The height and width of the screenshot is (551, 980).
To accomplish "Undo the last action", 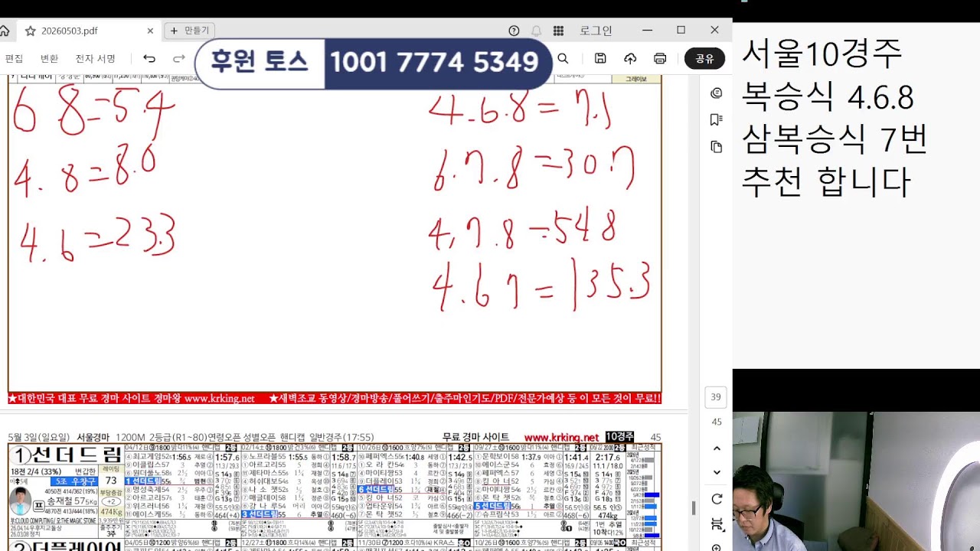I will pyautogui.click(x=149, y=59).
